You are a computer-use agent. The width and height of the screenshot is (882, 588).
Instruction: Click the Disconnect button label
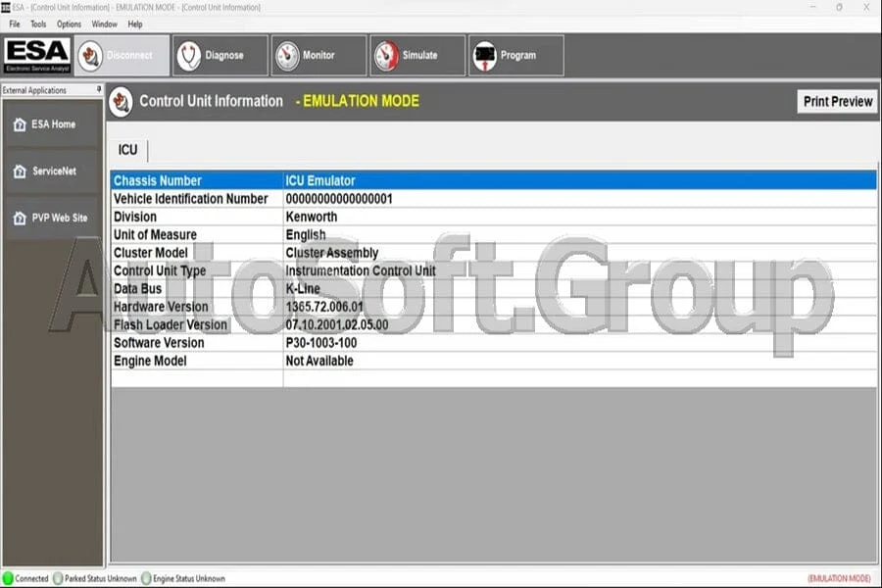pos(129,55)
